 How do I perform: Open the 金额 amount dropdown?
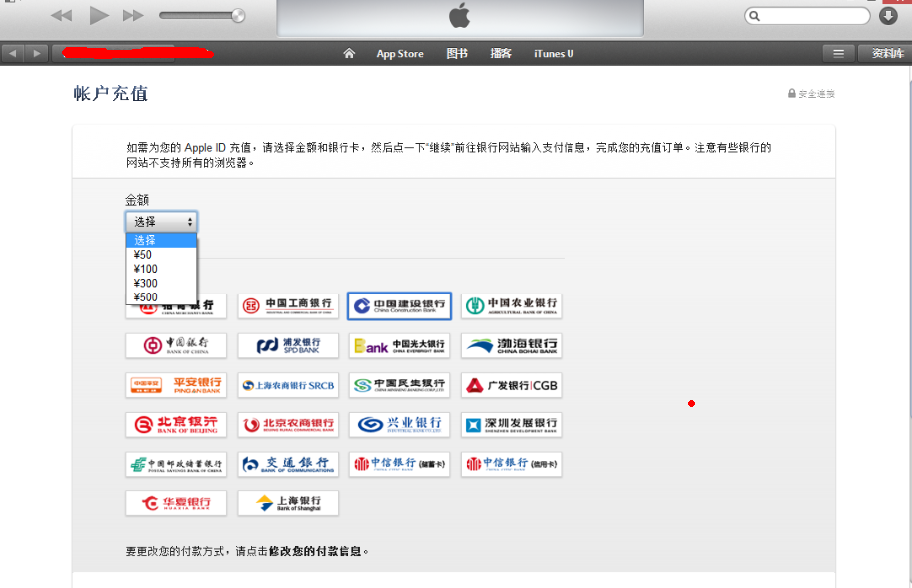161,222
